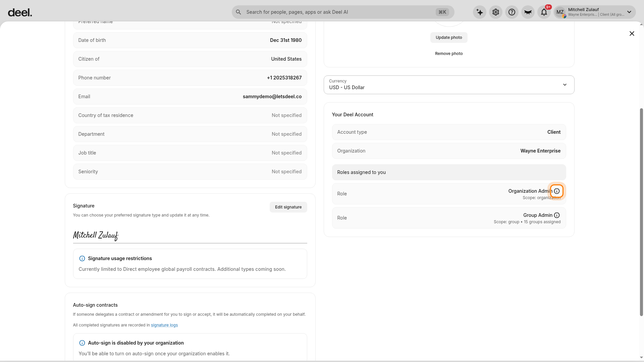The width and height of the screenshot is (644, 362).
Task: Toggle the hide-sensitive-data eye icon
Action: 528,12
